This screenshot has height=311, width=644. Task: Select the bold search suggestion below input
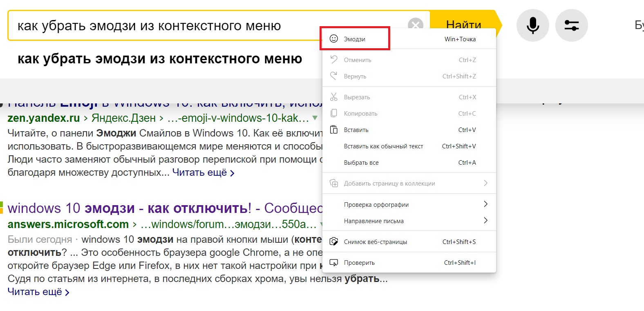click(160, 59)
